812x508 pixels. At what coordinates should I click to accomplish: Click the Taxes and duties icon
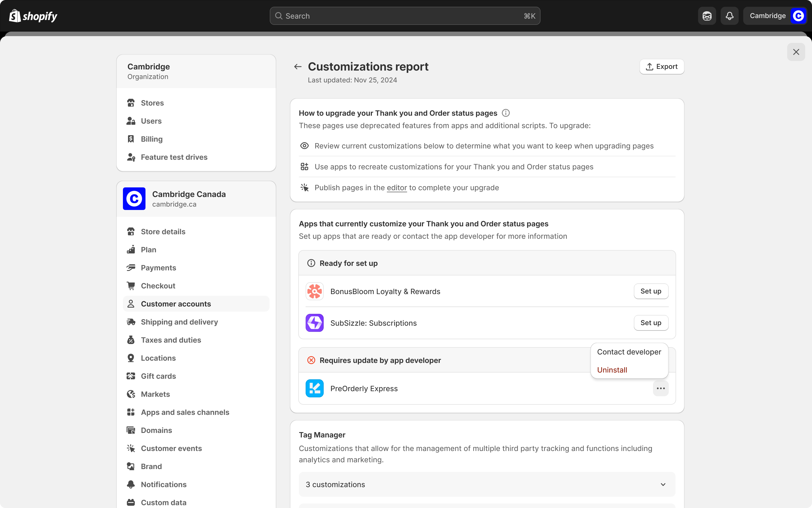(131, 340)
